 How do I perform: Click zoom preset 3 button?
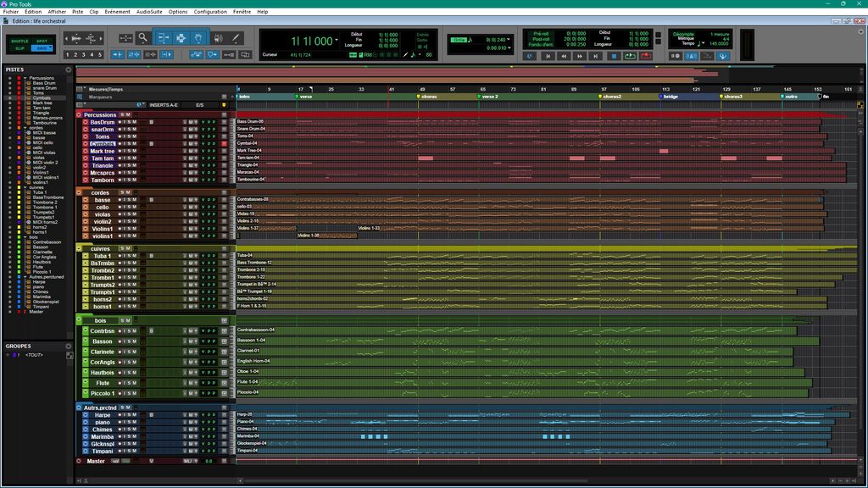83,55
